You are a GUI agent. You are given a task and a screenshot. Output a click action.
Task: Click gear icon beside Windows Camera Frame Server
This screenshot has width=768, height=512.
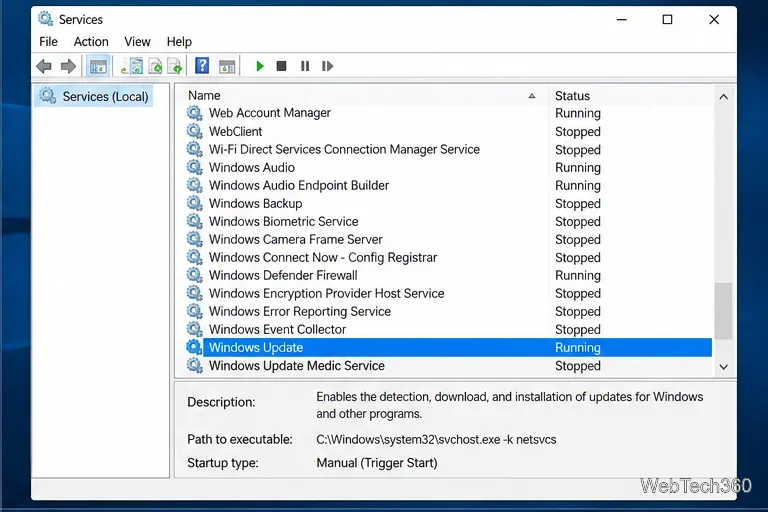pyautogui.click(x=194, y=239)
